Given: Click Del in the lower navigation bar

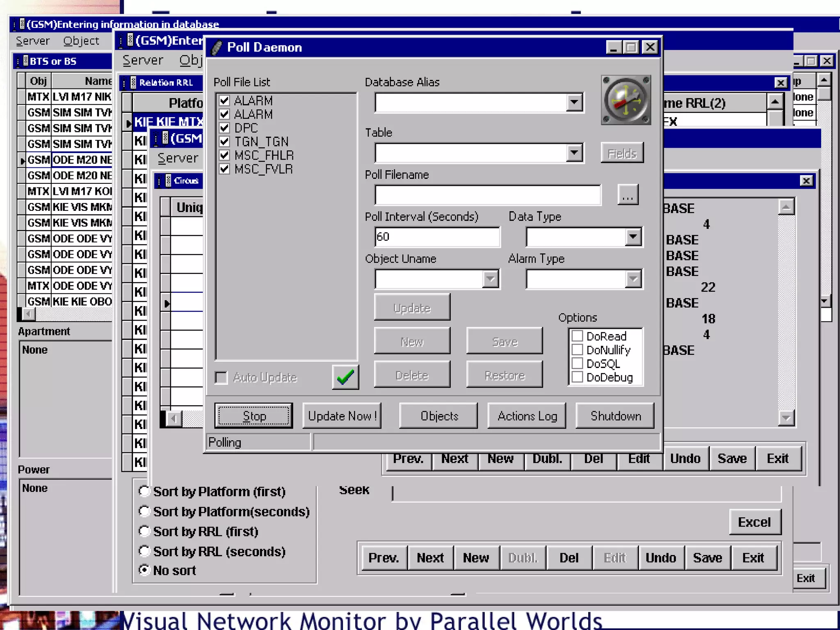Looking at the screenshot, I should [x=569, y=558].
